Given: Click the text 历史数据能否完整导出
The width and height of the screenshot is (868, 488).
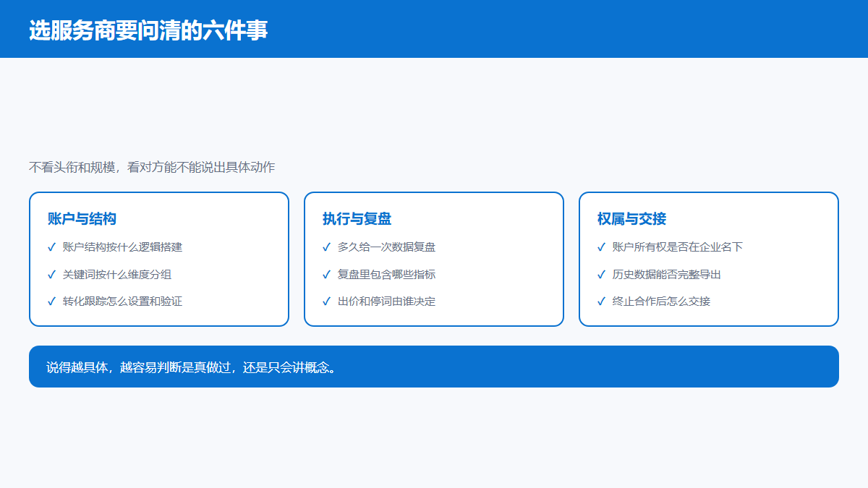Looking at the screenshot, I should 667,275.
